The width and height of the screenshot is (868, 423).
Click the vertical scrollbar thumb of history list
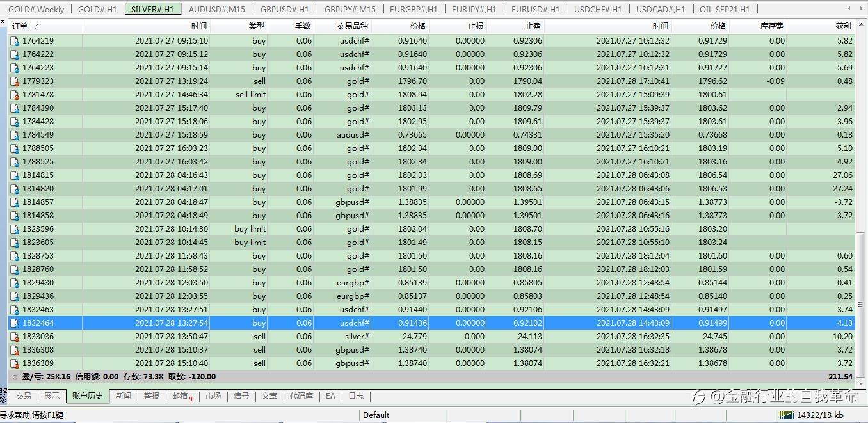click(x=862, y=303)
